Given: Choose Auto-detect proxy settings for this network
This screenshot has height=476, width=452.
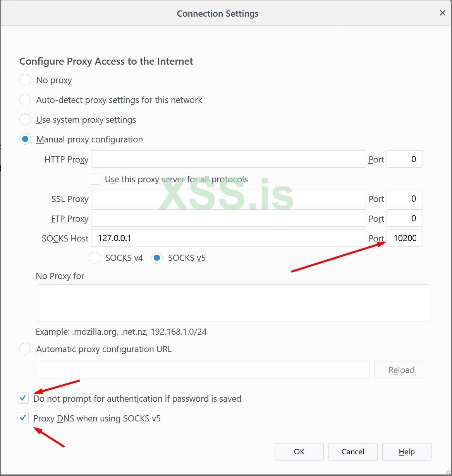Looking at the screenshot, I should click(25, 100).
